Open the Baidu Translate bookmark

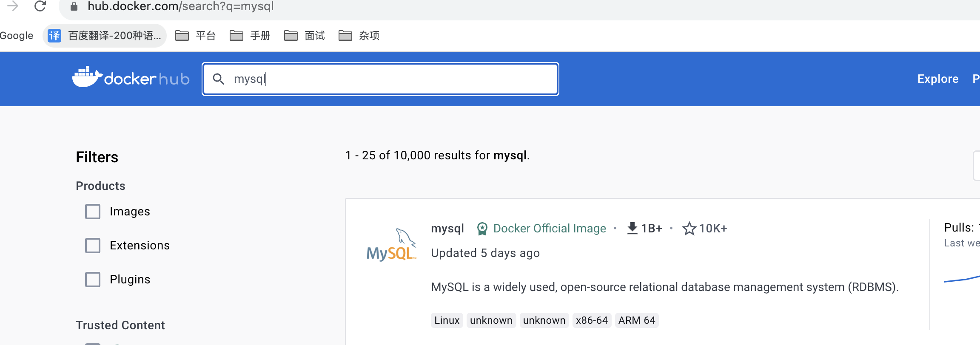pos(105,36)
